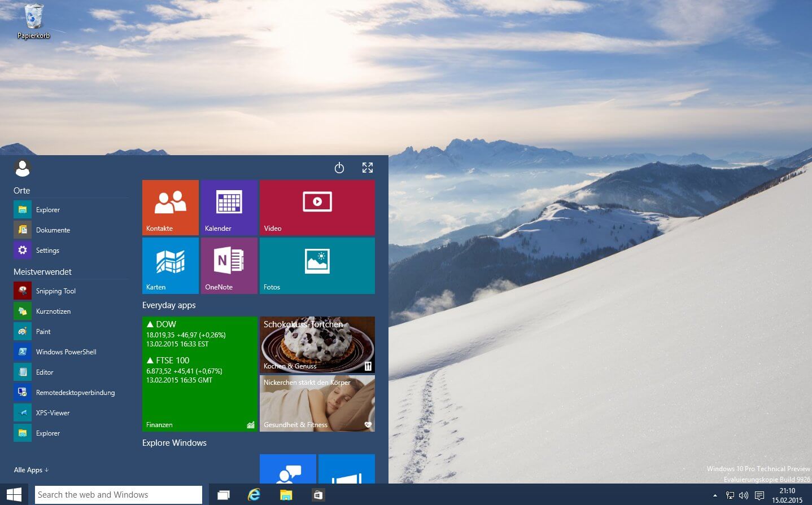Viewport: 812px width, 505px height.
Task: Click the power button icon
Action: (x=339, y=168)
